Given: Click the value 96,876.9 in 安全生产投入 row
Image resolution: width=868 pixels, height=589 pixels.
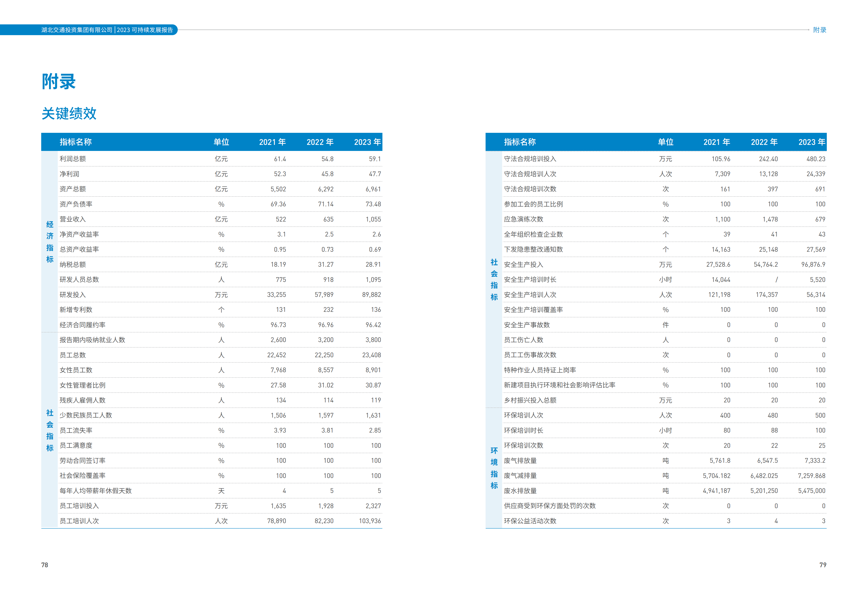Looking at the screenshot, I should click(x=813, y=264).
